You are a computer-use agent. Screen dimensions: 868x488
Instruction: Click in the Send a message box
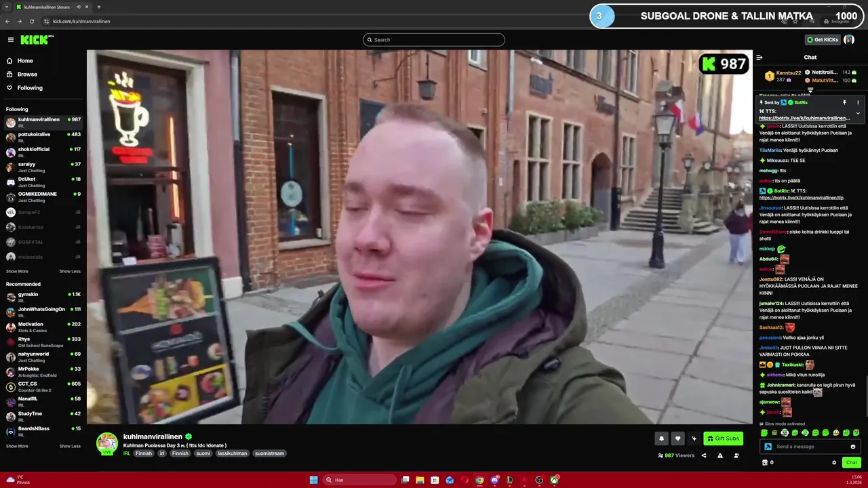point(811,447)
